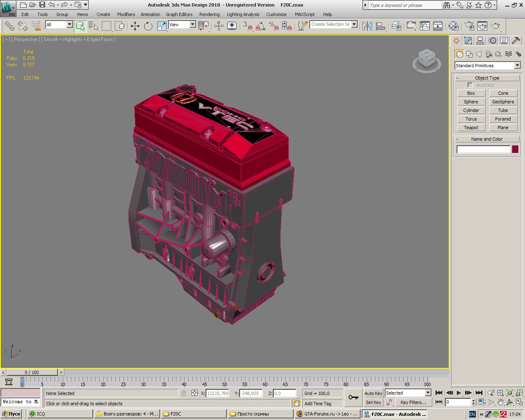The height and width of the screenshot is (420, 525).
Task: Switch to the Hierarchy command panel
Action: pyautogui.click(x=480, y=41)
